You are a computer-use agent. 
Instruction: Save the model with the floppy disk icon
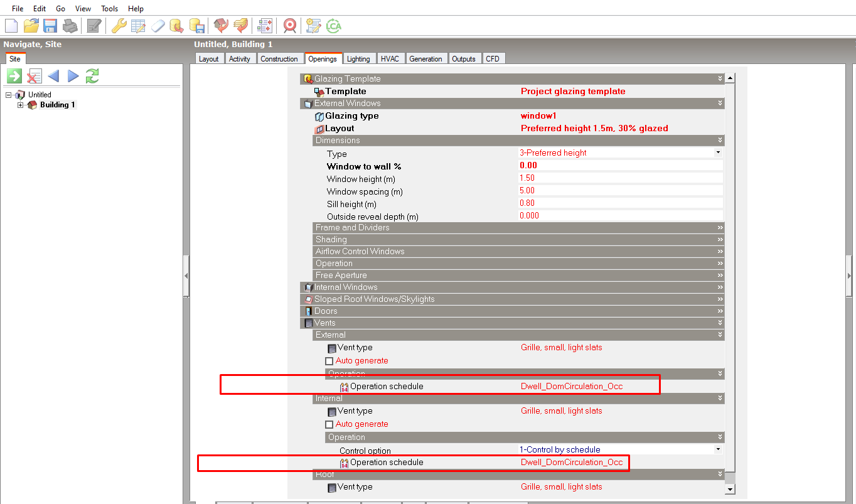[50, 26]
